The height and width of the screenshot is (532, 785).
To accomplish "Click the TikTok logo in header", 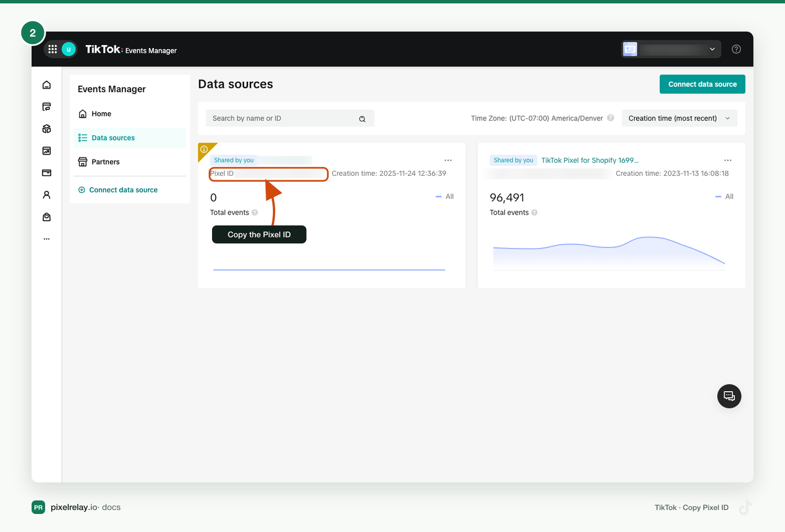I will coord(104,50).
